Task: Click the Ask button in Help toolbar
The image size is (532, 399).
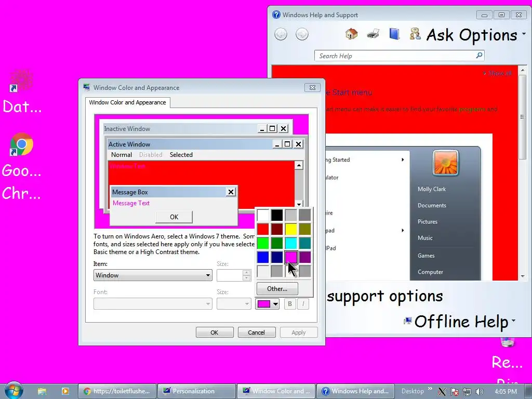Action: [431, 35]
